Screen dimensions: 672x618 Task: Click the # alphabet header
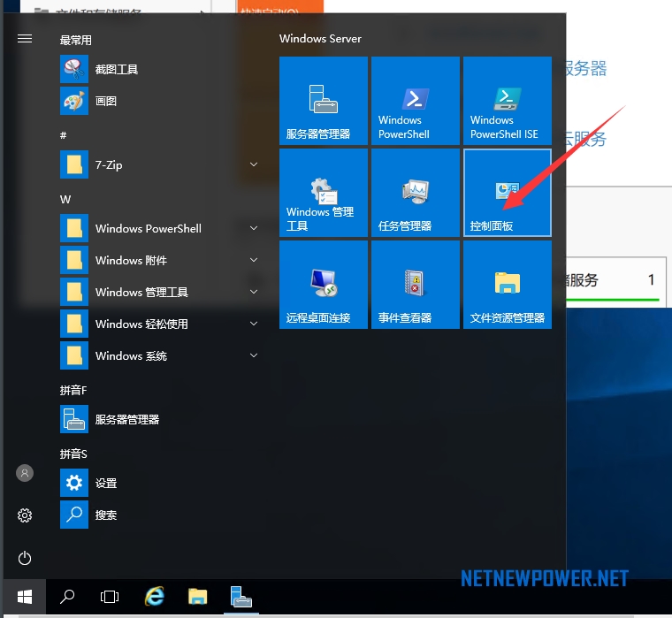(x=64, y=135)
